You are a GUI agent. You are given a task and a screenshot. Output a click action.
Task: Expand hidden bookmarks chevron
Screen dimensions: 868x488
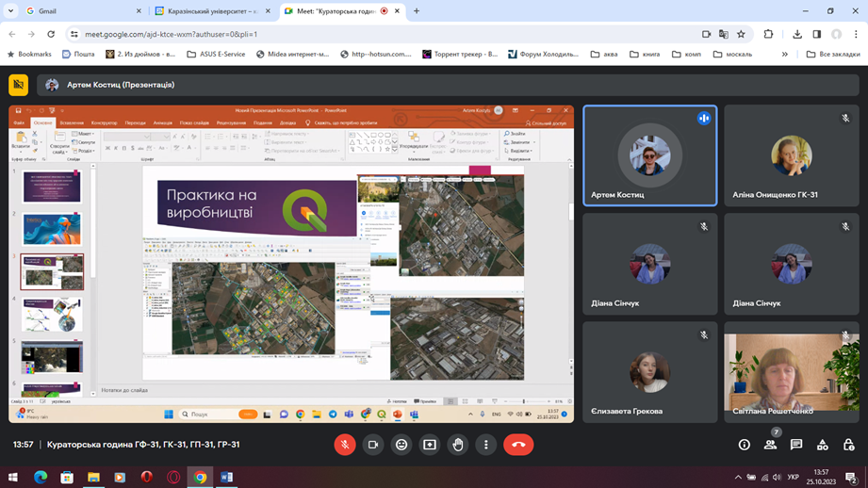784,55
